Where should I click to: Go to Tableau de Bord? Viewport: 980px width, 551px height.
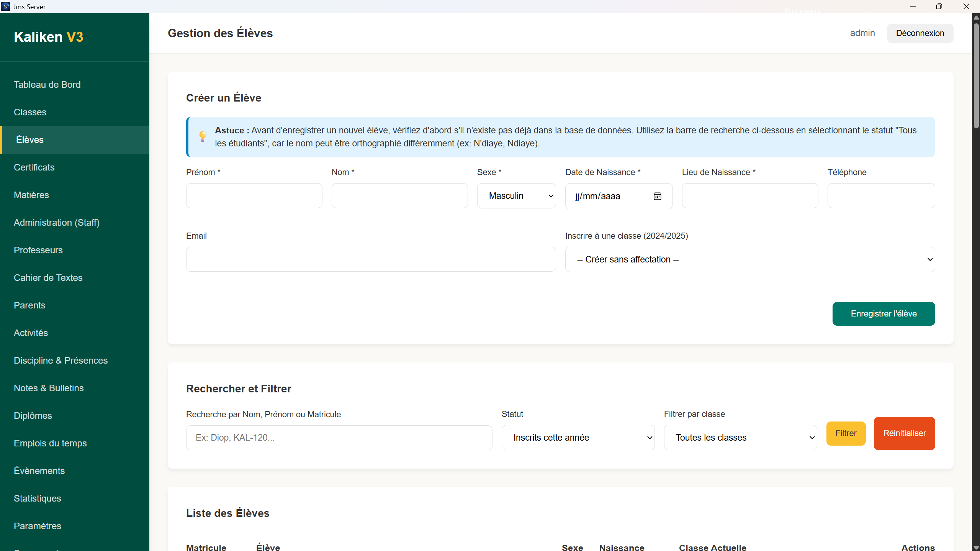point(47,85)
